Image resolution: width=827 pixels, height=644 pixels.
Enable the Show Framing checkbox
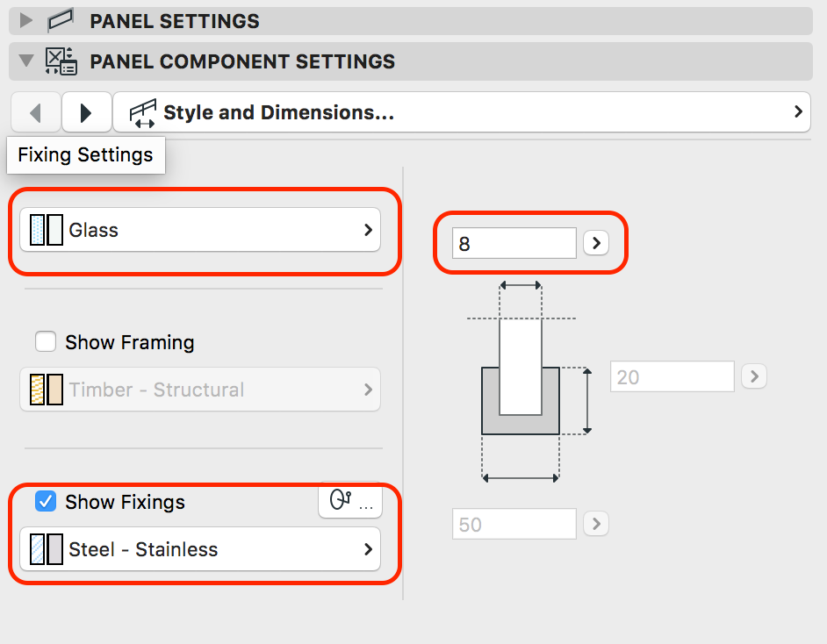46,342
